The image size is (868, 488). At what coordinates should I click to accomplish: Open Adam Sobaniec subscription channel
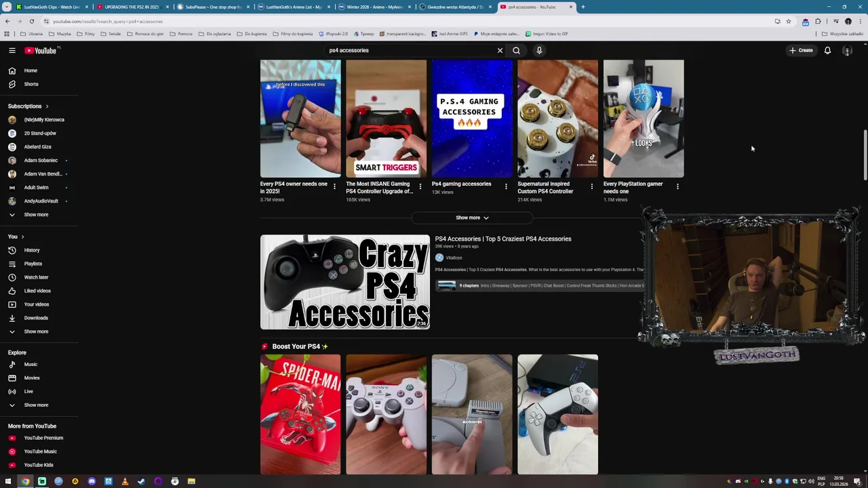click(39, 161)
